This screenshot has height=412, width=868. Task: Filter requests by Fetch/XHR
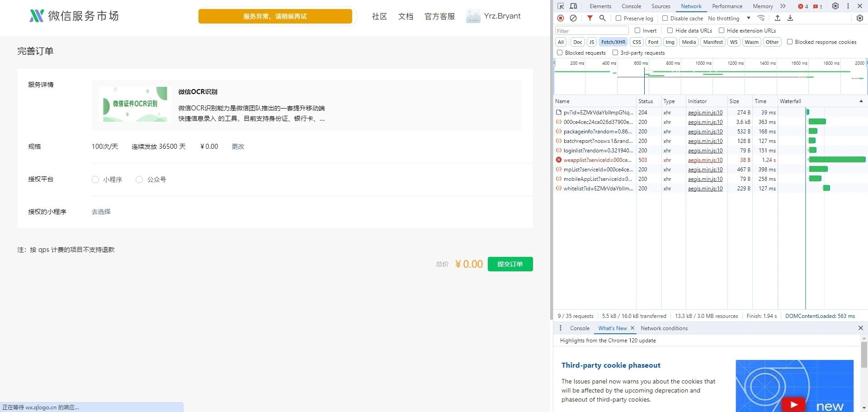click(613, 42)
